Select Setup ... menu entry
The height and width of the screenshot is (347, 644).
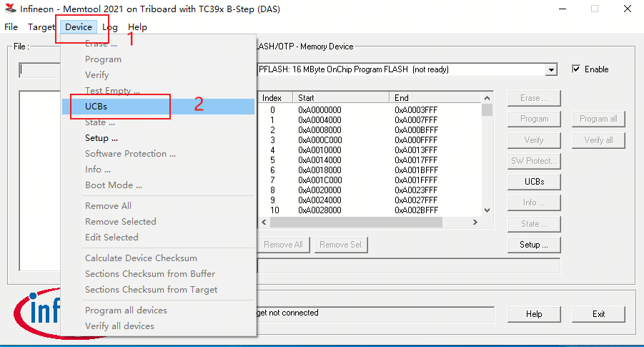tap(158, 138)
